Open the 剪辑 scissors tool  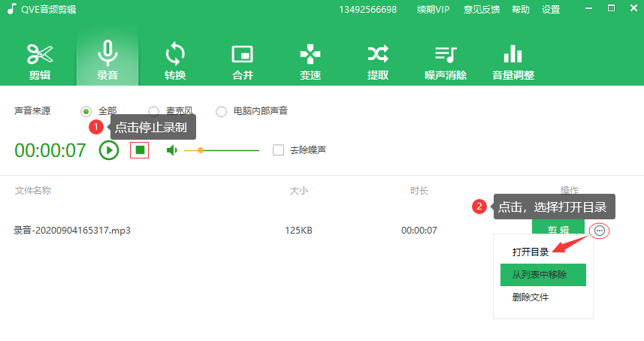coord(40,61)
